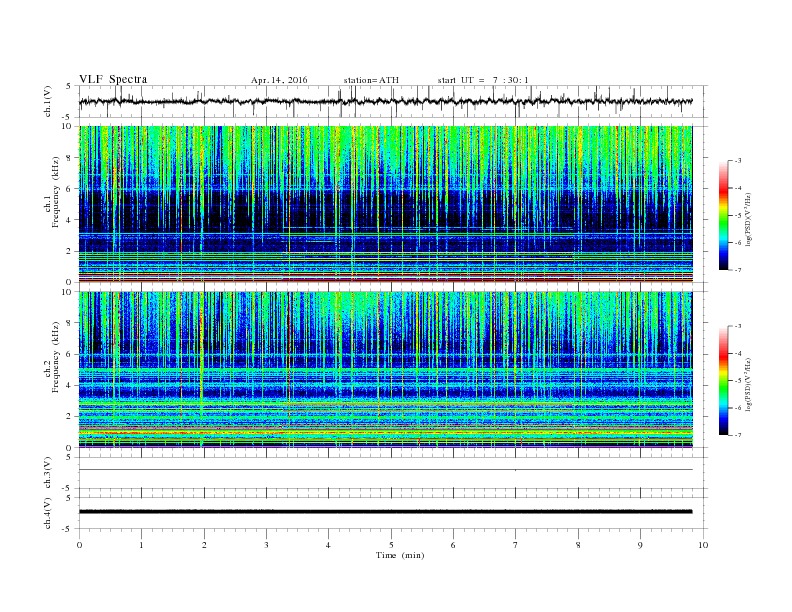Click the '1' label on the time axis
The width and height of the screenshot is (792, 612).
coord(141,545)
